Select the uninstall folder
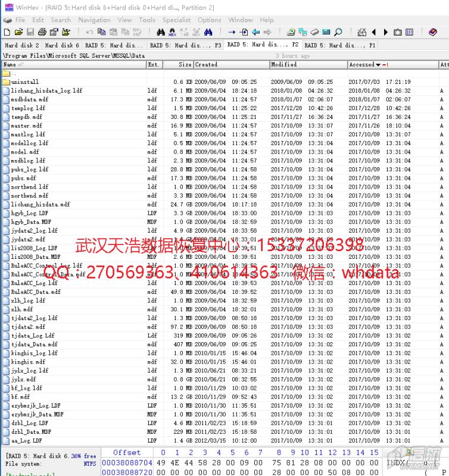Viewport: 449px width, 476px height. (x=24, y=82)
